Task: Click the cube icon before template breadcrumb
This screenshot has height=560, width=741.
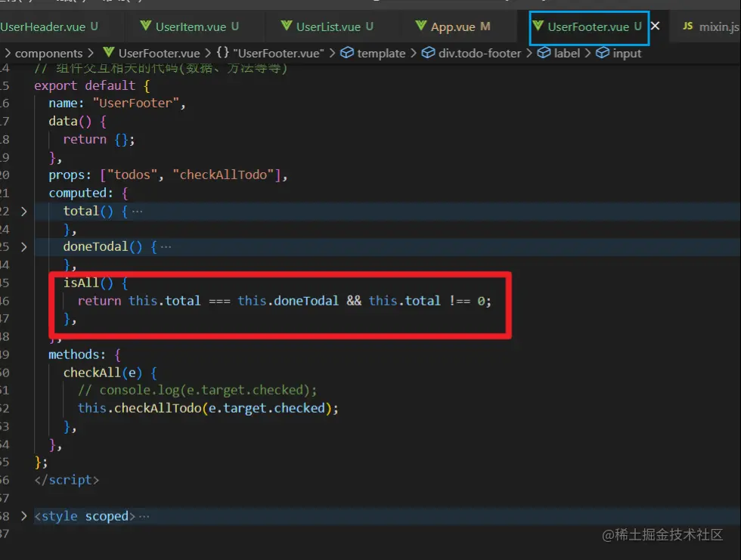Action: click(x=347, y=52)
